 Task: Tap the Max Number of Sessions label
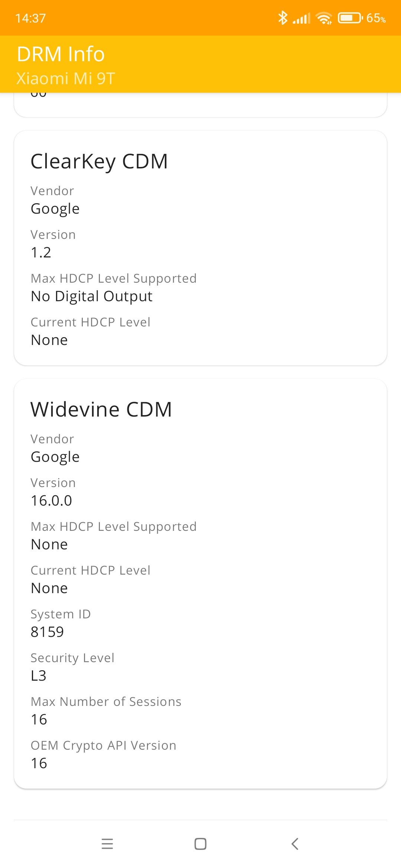click(106, 701)
